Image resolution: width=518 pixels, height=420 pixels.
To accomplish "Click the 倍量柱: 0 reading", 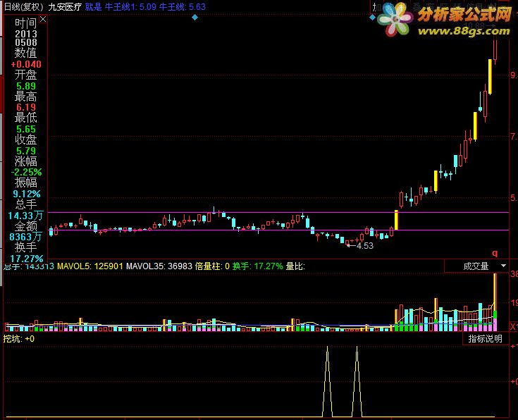I will 212,266.
